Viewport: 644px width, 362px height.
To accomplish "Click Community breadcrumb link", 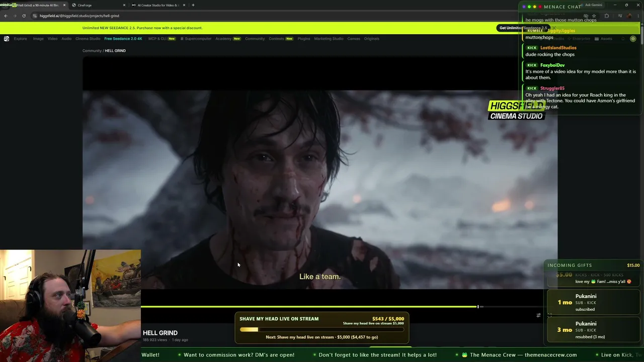I will tap(92, 51).
